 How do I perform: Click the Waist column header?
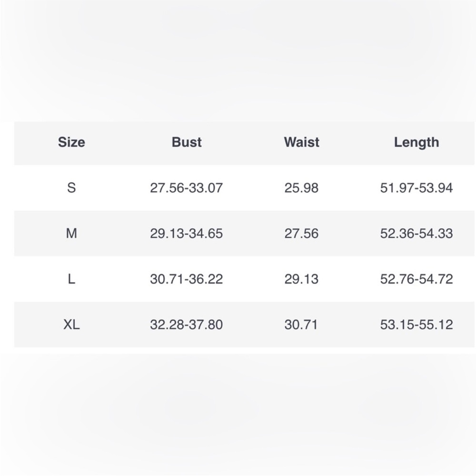pyautogui.click(x=301, y=142)
